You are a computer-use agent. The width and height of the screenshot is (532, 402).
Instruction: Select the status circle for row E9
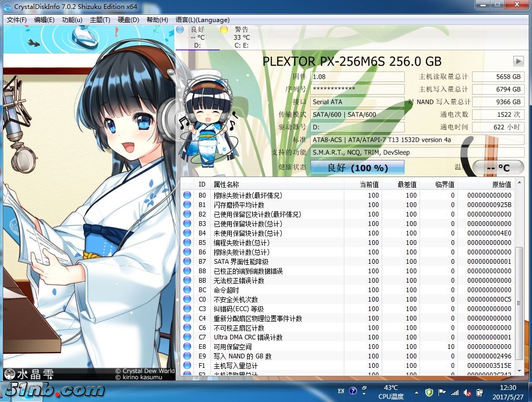[187, 356]
